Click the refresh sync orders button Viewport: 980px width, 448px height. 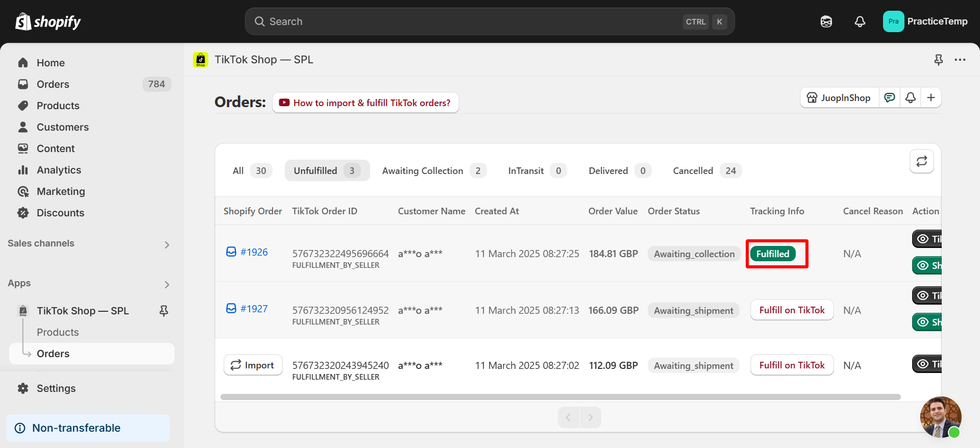pos(922,162)
